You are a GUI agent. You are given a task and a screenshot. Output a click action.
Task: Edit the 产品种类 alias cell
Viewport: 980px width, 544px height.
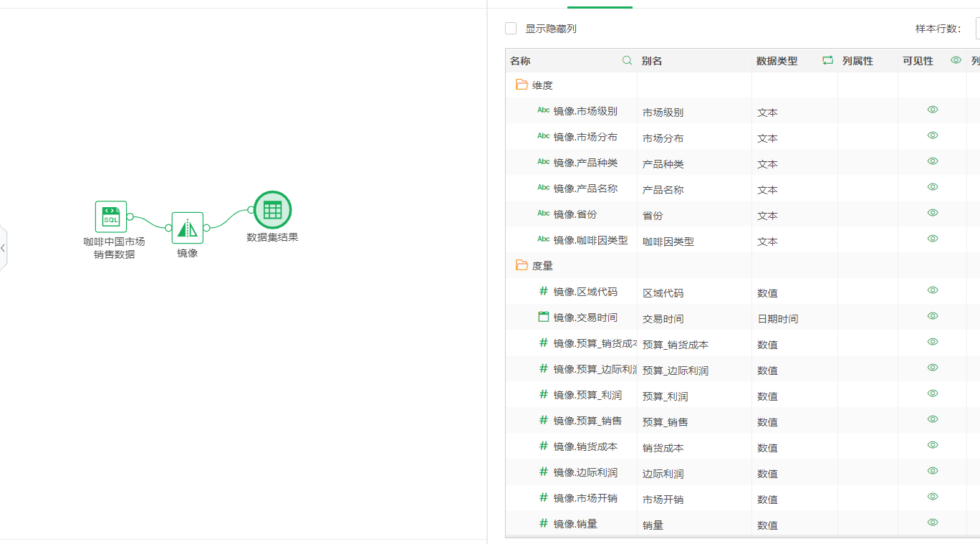pyautogui.click(x=663, y=164)
